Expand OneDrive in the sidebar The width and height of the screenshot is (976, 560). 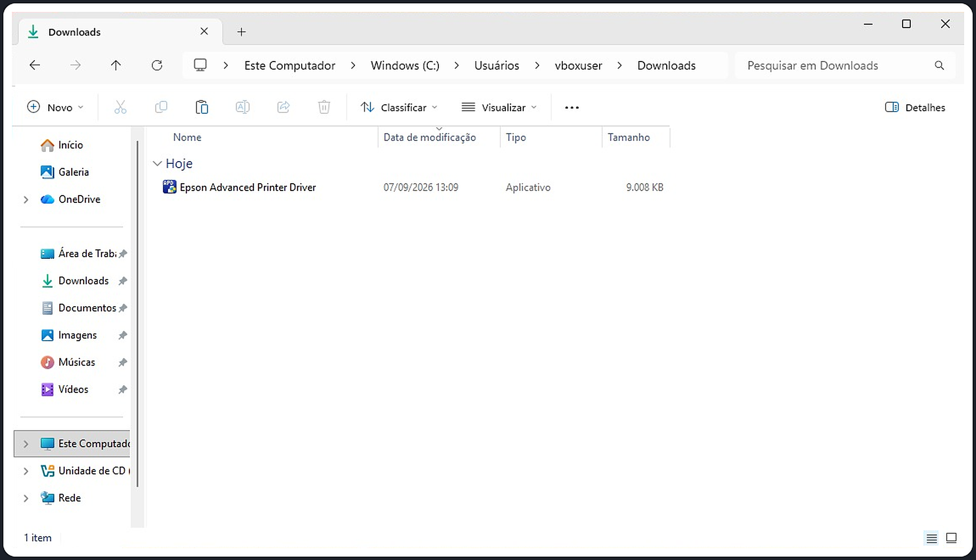26,199
